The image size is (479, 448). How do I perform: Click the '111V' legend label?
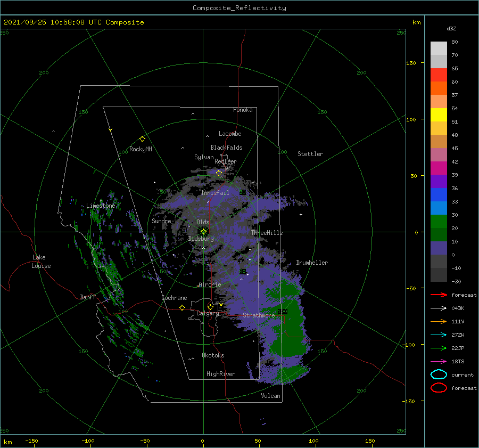pyautogui.click(x=458, y=321)
